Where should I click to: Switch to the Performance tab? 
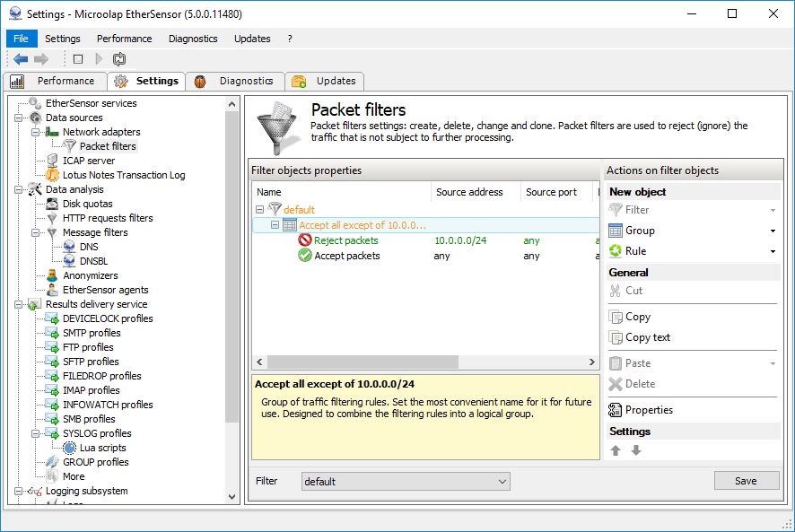(x=56, y=81)
